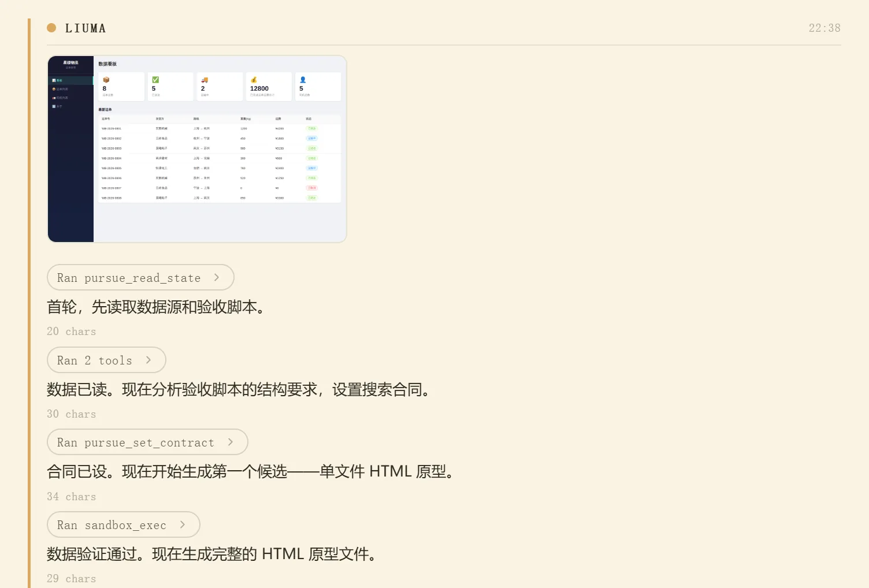Click the 22:38 message timestamp

point(825,28)
